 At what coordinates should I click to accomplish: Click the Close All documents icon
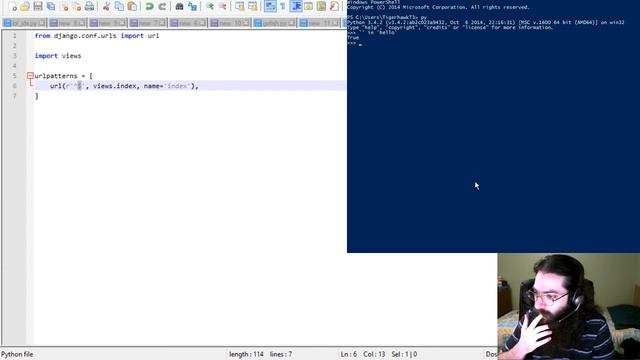tap(77, 6)
